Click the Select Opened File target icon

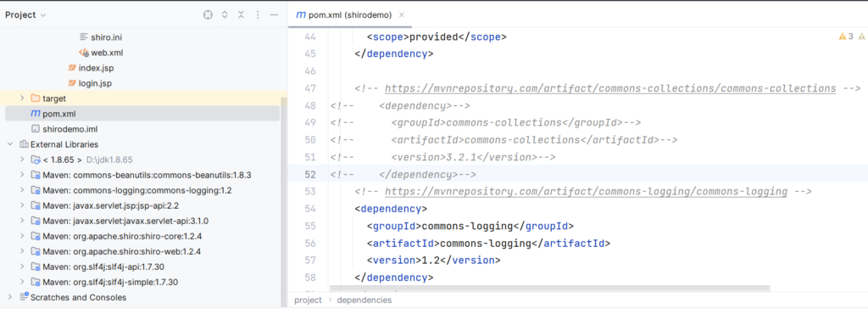tap(208, 15)
